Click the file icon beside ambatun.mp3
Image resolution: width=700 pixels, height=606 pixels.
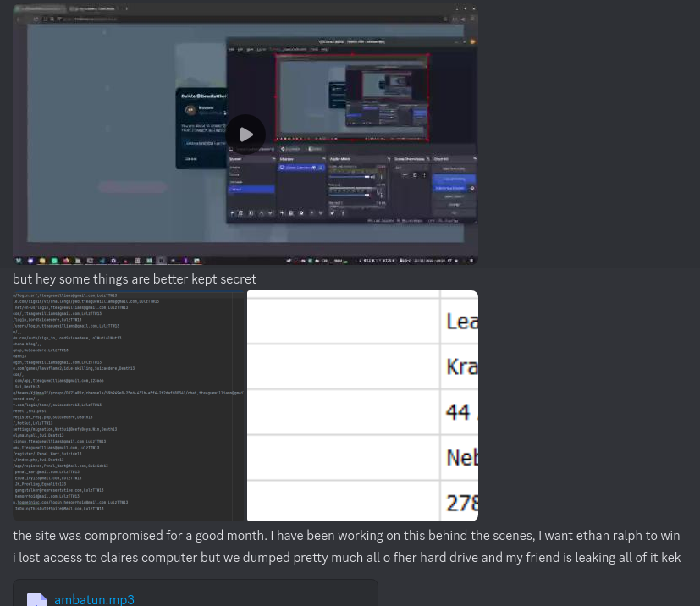pos(36,598)
